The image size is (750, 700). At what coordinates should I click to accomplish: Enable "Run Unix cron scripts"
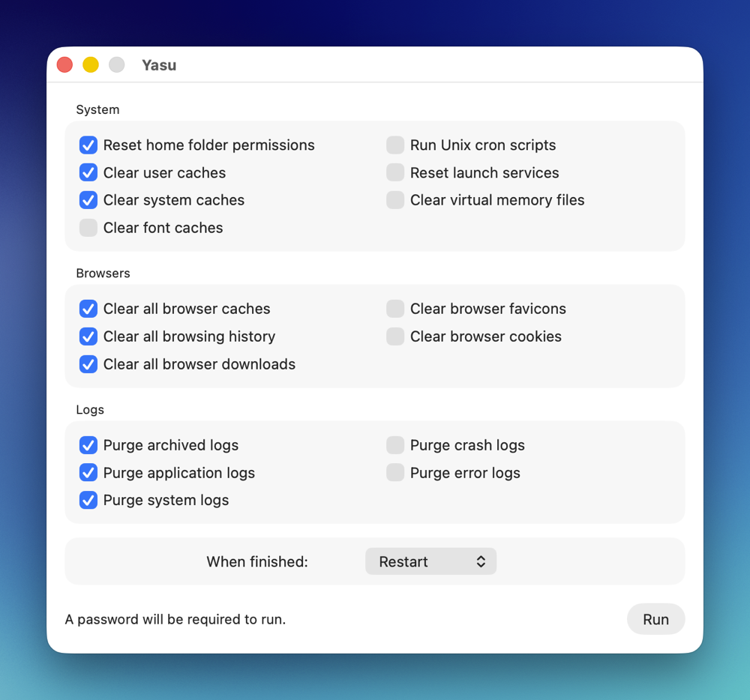(x=394, y=145)
